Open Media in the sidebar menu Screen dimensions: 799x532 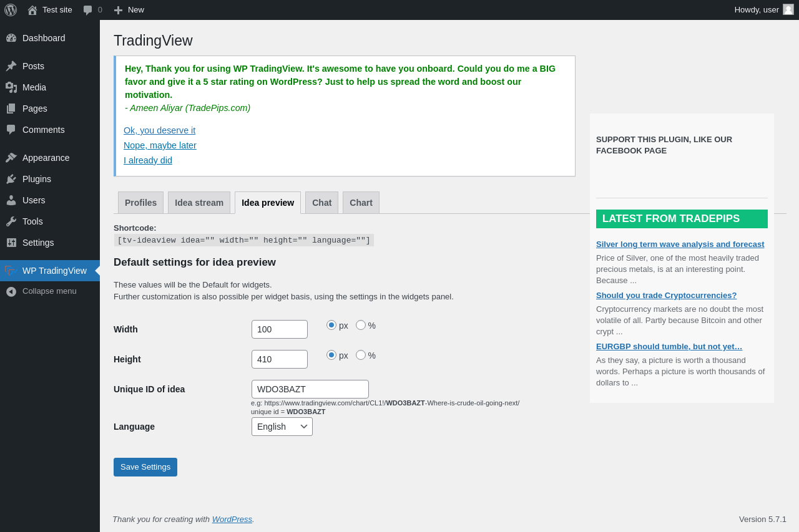click(50, 87)
